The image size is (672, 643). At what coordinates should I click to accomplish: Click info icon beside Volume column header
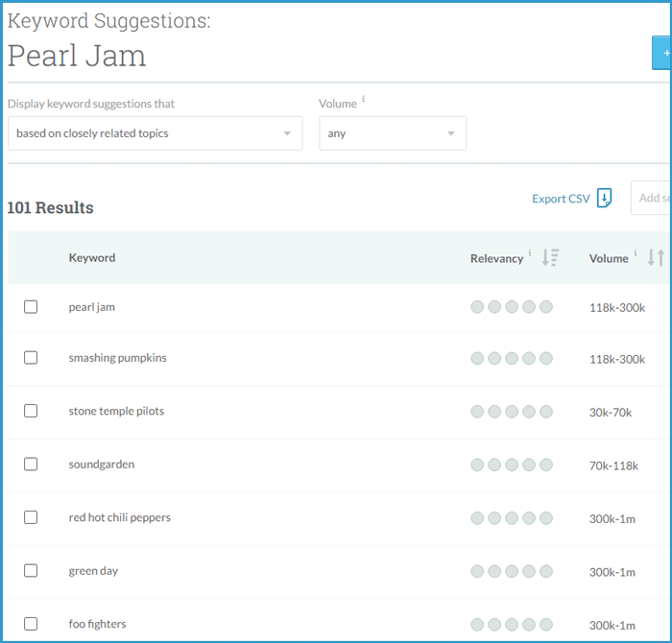point(636,254)
